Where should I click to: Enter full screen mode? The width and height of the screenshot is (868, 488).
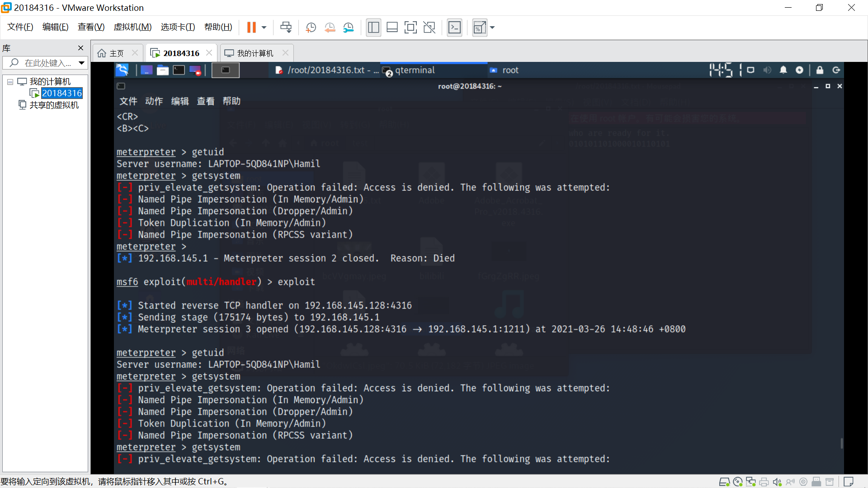coord(410,28)
